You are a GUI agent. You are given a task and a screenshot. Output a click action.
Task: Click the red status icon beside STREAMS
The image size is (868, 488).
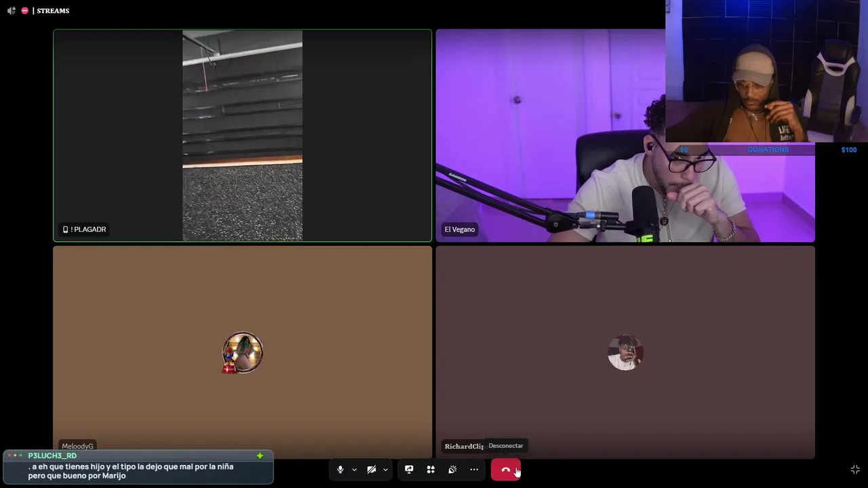(25, 11)
